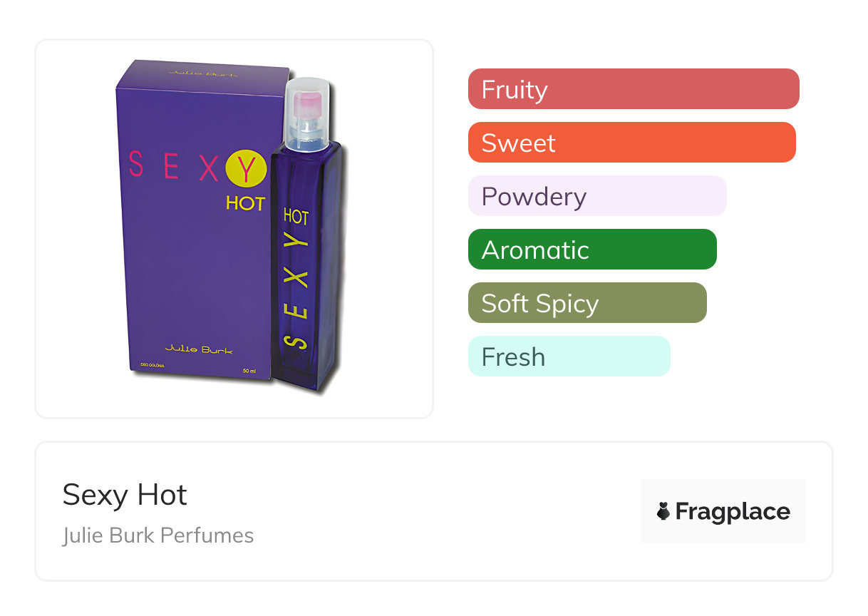Click the Julie Burk name on box bottom
Screen dimensions: 868x616
pos(199,349)
